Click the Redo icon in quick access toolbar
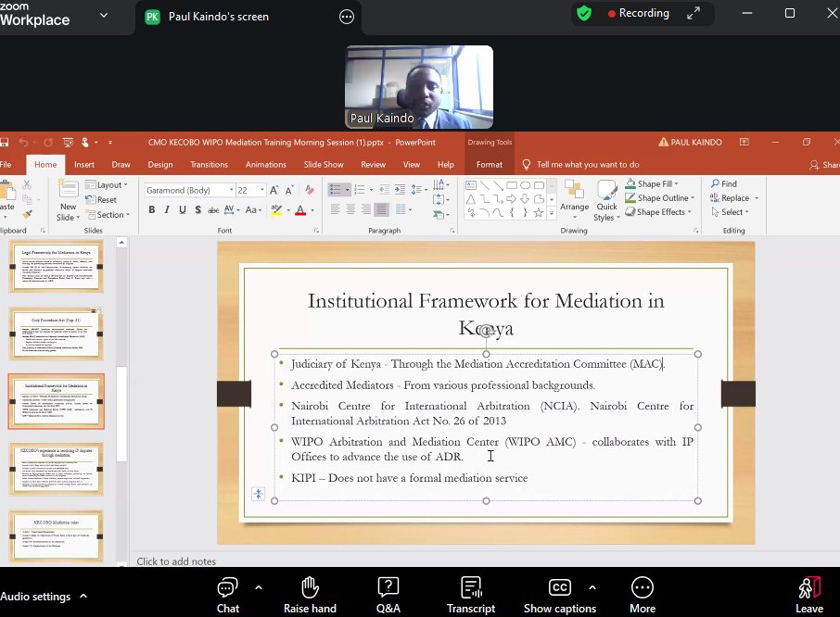 (x=48, y=143)
